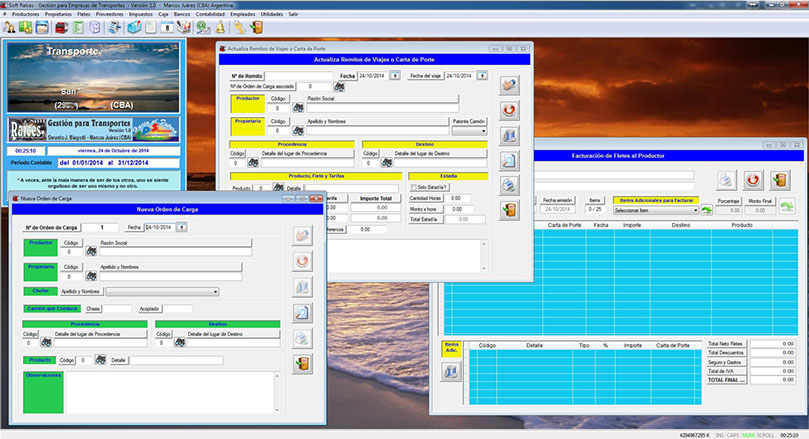
Task: Click binoculars search beside Propietario in Orden de Carga
Action: [90, 275]
